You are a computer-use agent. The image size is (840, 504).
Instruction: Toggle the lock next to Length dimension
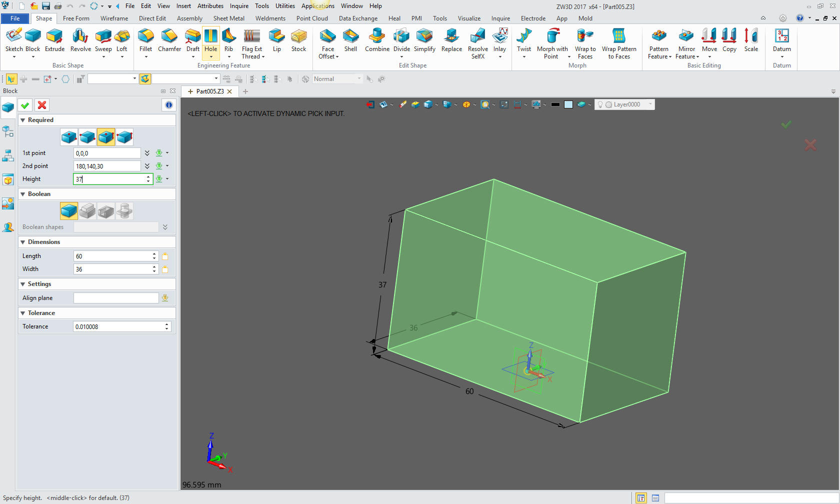tap(165, 256)
